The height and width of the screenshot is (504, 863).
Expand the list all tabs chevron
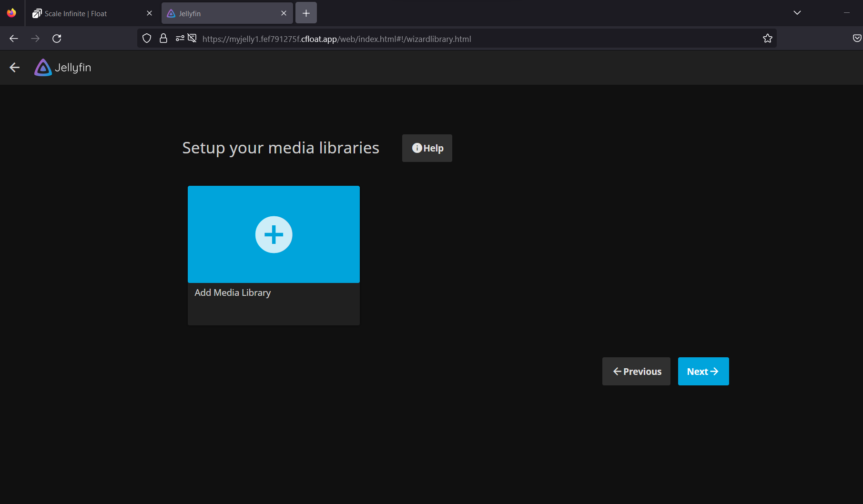click(797, 13)
